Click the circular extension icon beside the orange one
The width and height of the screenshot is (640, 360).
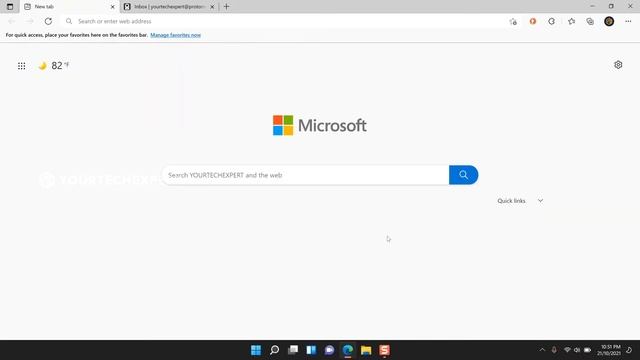[x=551, y=21]
